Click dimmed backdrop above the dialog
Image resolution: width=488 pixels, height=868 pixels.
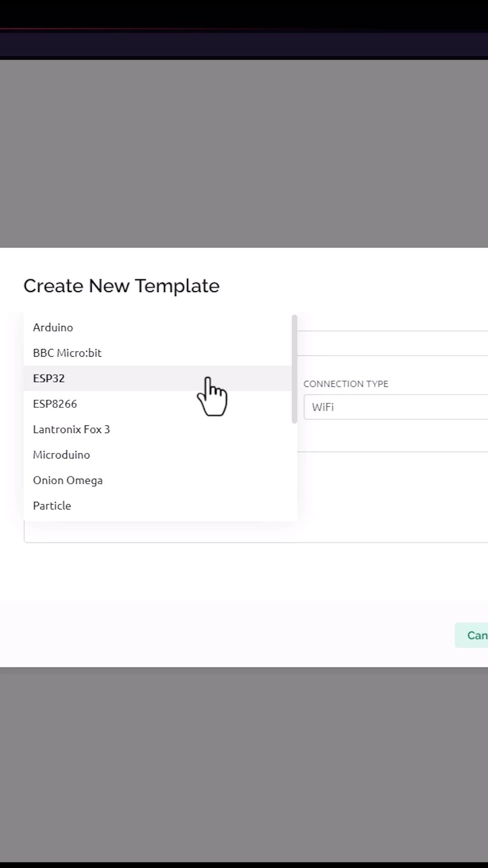(x=244, y=154)
